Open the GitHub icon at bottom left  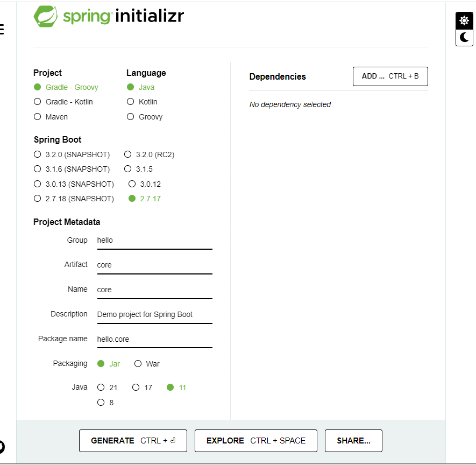click(2, 447)
